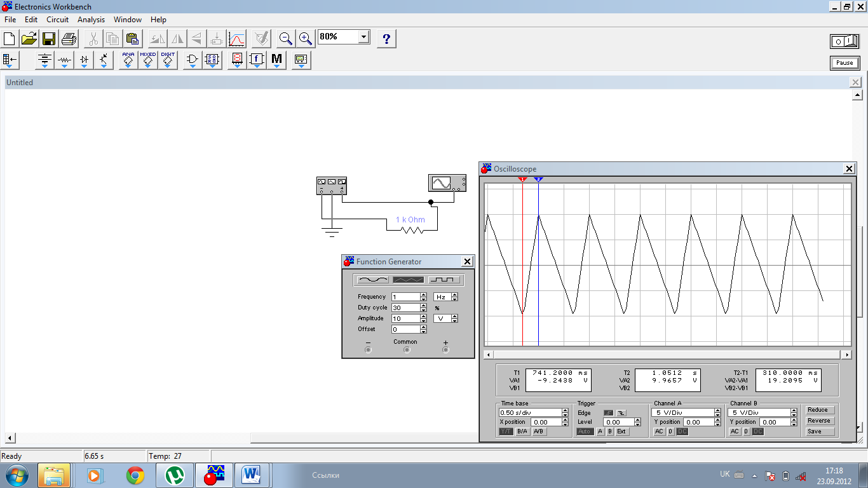Select B/A display mode

click(x=522, y=431)
